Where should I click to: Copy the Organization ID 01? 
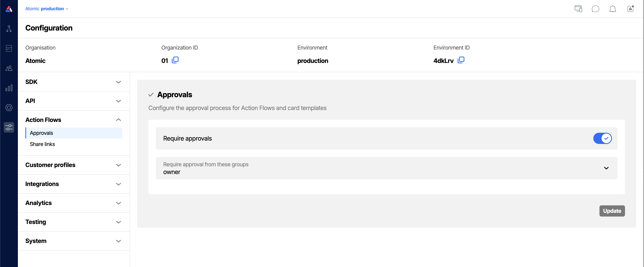tap(175, 60)
